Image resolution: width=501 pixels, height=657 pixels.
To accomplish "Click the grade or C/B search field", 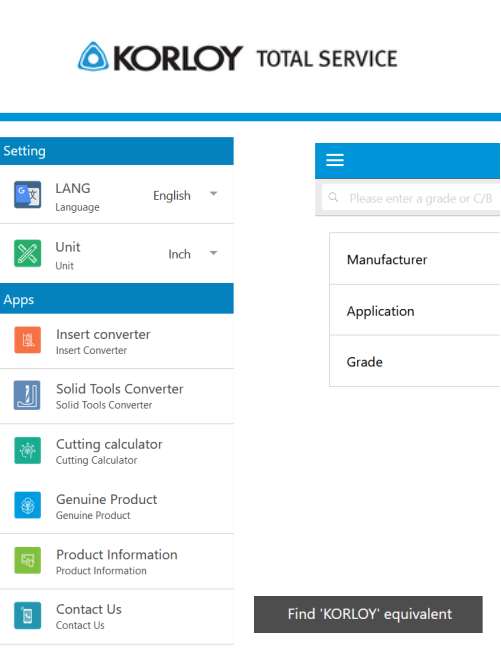I will point(411,198).
